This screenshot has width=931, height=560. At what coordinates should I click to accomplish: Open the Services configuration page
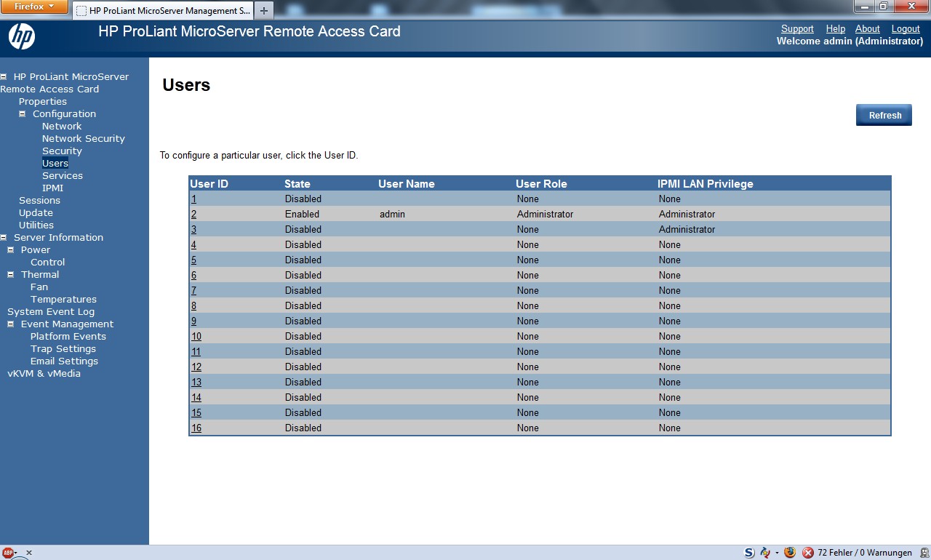click(x=63, y=175)
